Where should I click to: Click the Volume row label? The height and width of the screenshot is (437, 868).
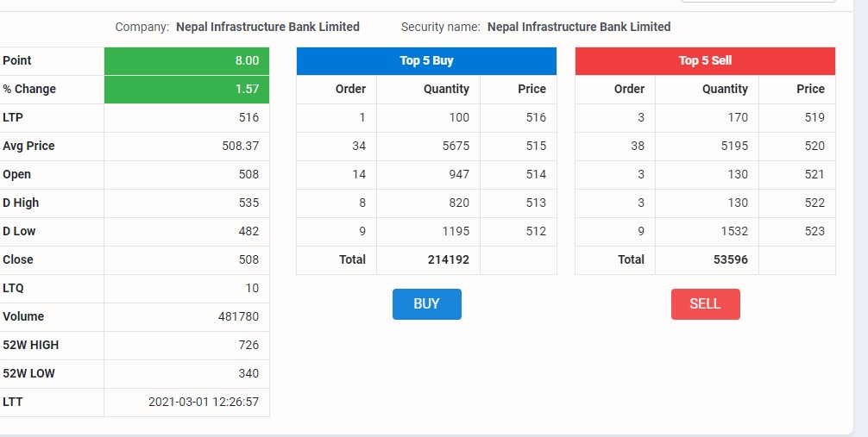[x=23, y=316]
